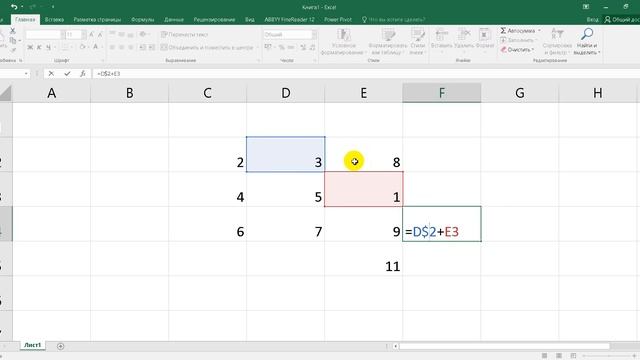Open the Разметка страницы ribbon tab
Viewport: 640px width, 360px height.
click(x=97, y=20)
